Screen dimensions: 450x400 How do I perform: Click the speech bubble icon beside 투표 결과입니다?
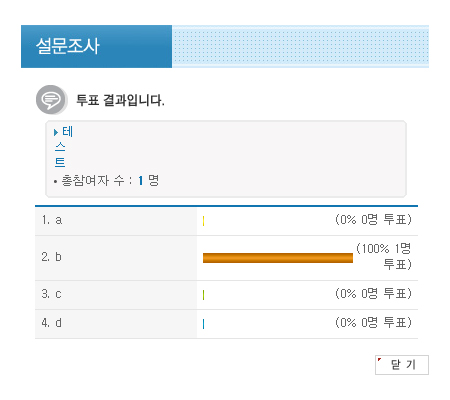pyautogui.click(x=52, y=100)
